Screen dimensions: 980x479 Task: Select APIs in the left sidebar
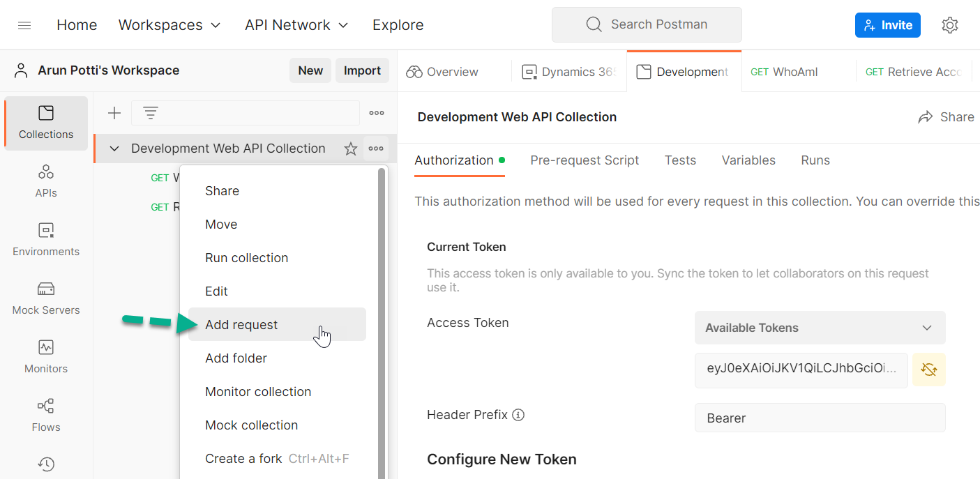point(45,180)
